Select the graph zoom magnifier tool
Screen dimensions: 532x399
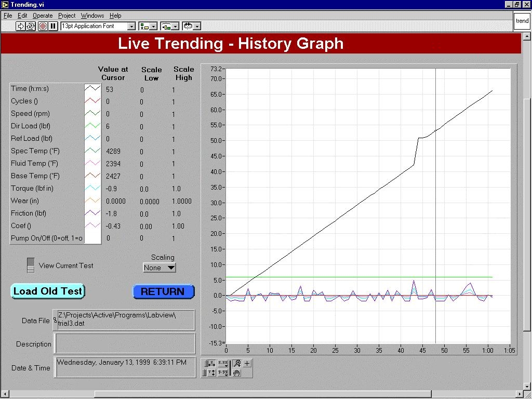pyautogui.click(x=237, y=364)
